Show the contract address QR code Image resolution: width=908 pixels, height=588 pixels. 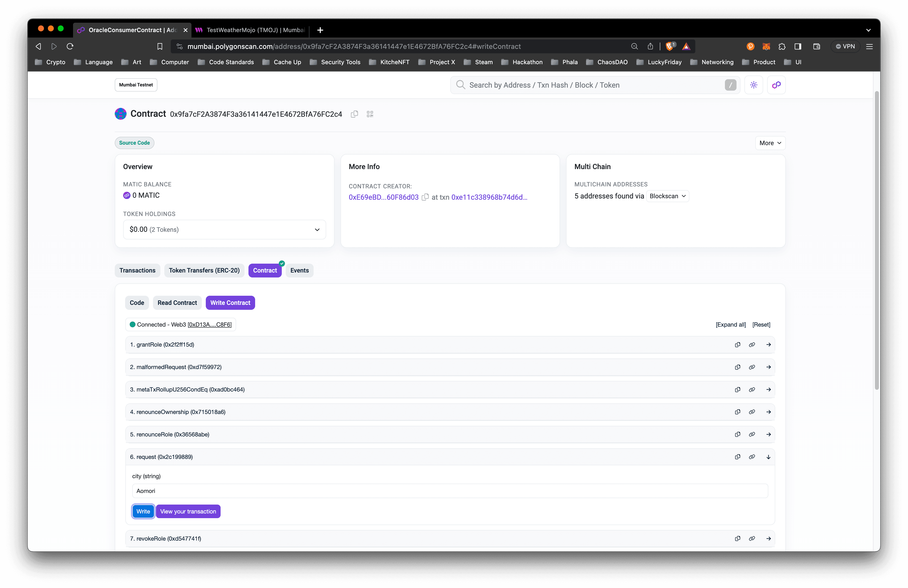click(x=370, y=114)
